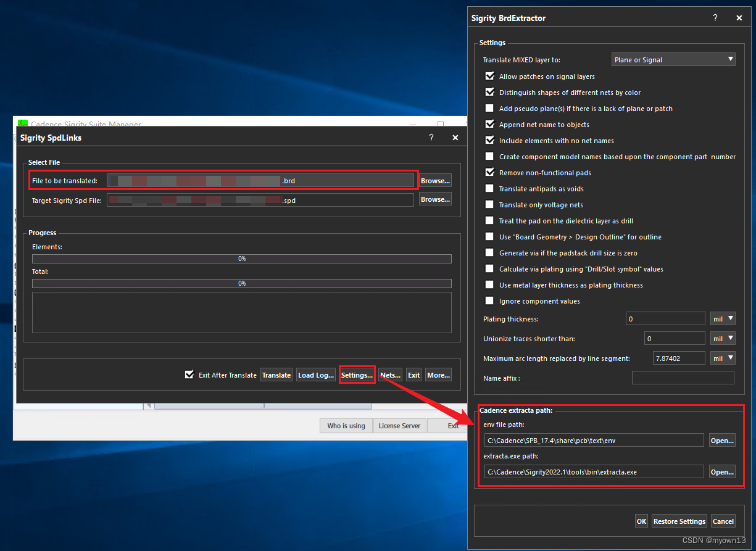
Task: Click the extracta.exe path field
Action: pyautogui.click(x=594, y=472)
